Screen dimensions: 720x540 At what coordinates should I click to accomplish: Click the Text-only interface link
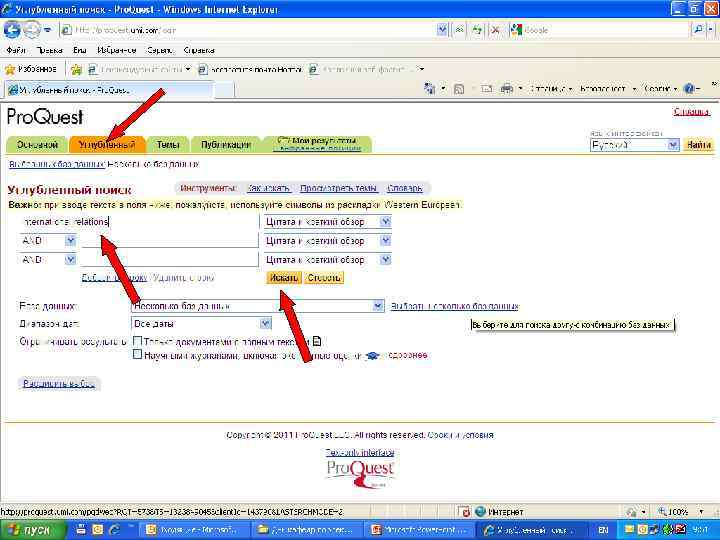[x=360, y=452]
